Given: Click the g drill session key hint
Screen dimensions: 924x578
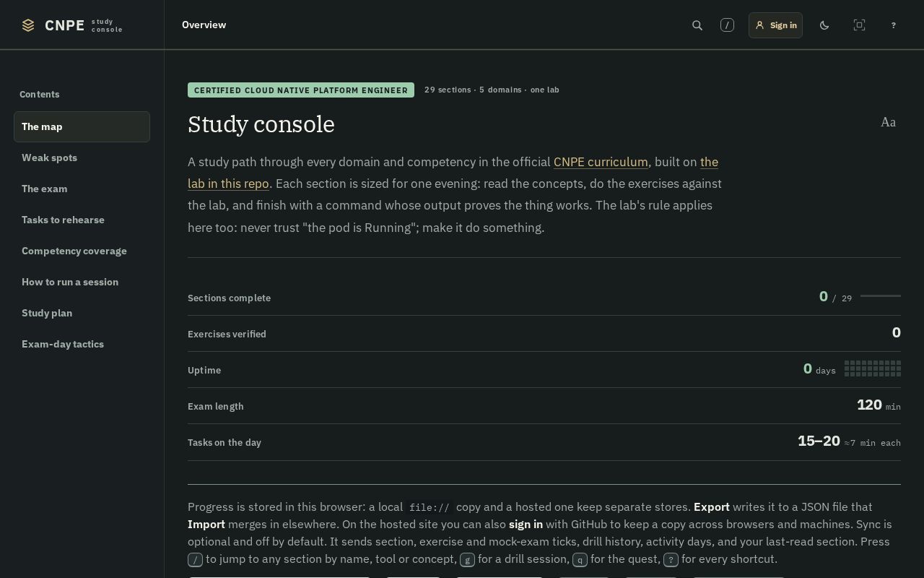Looking at the screenshot, I should [467, 559].
